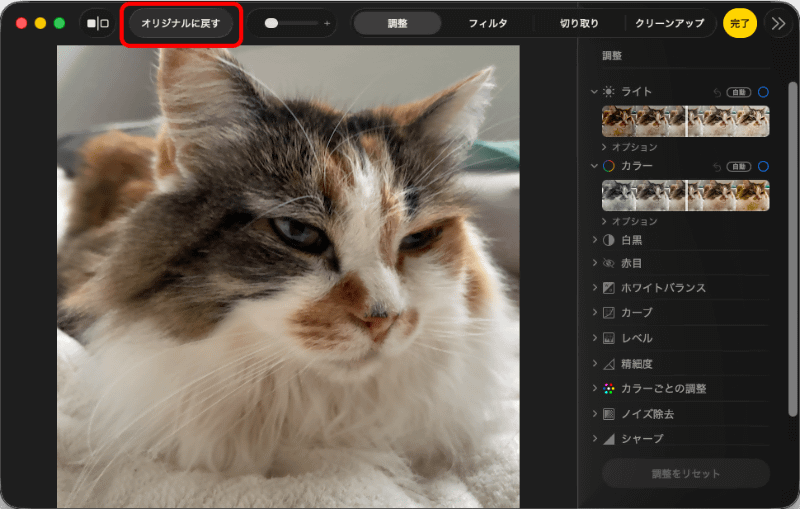Click the compare before/after view icon
This screenshot has height=509, width=800.
(98, 23)
